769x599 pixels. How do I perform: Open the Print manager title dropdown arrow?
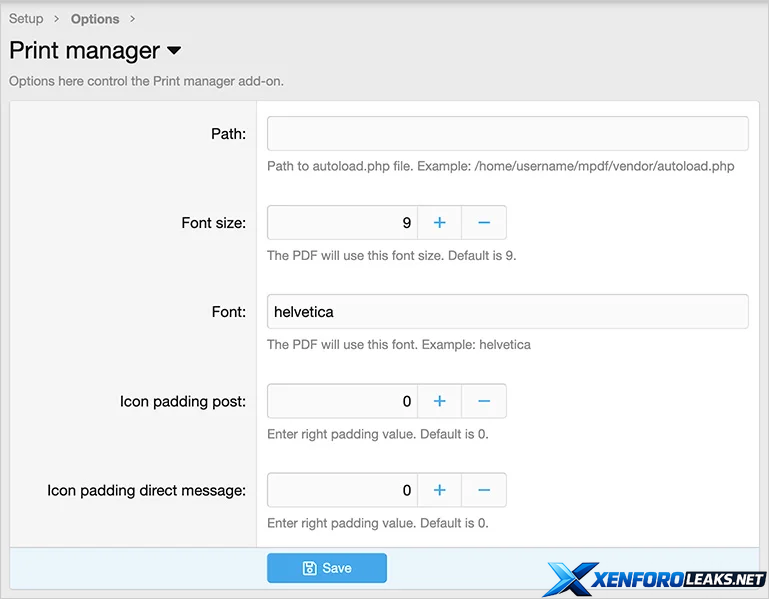pos(174,51)
